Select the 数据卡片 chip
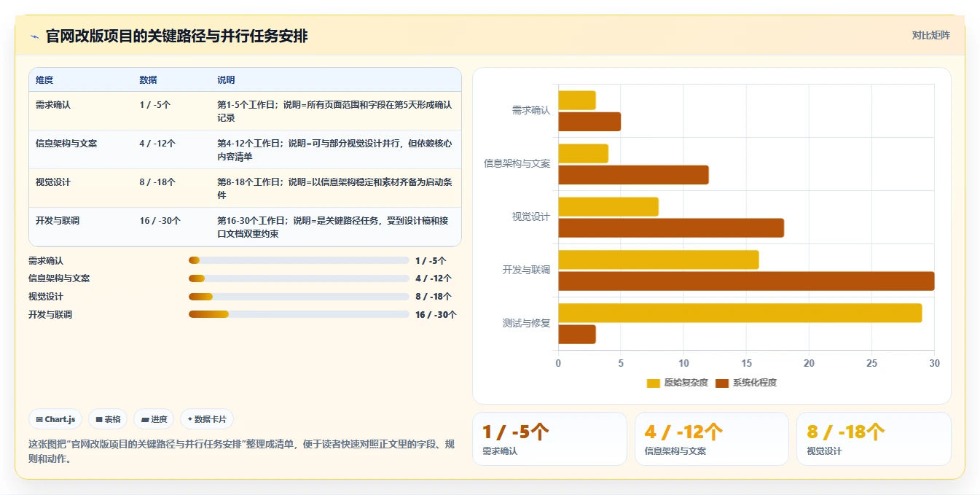 [207, 419]
